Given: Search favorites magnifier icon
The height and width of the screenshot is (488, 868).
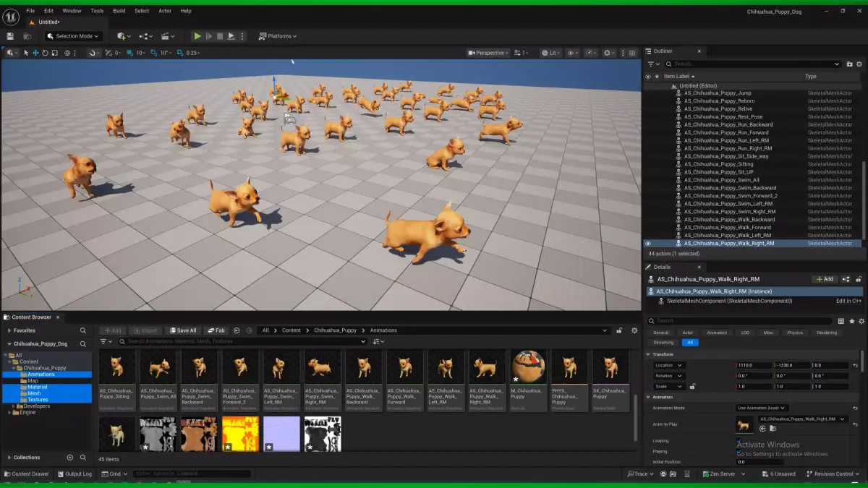Looking at the screenshot, I should tap(83, 330).
